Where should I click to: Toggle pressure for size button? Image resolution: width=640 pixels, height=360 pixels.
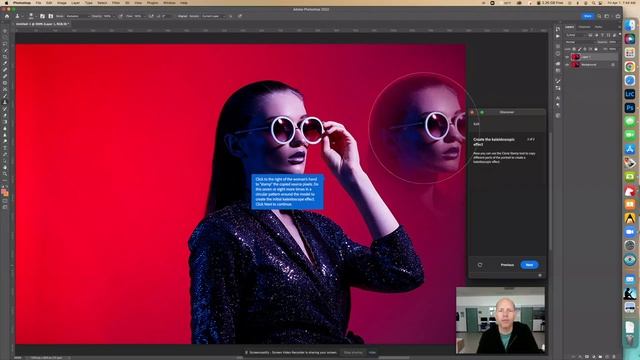coord(240,16)
